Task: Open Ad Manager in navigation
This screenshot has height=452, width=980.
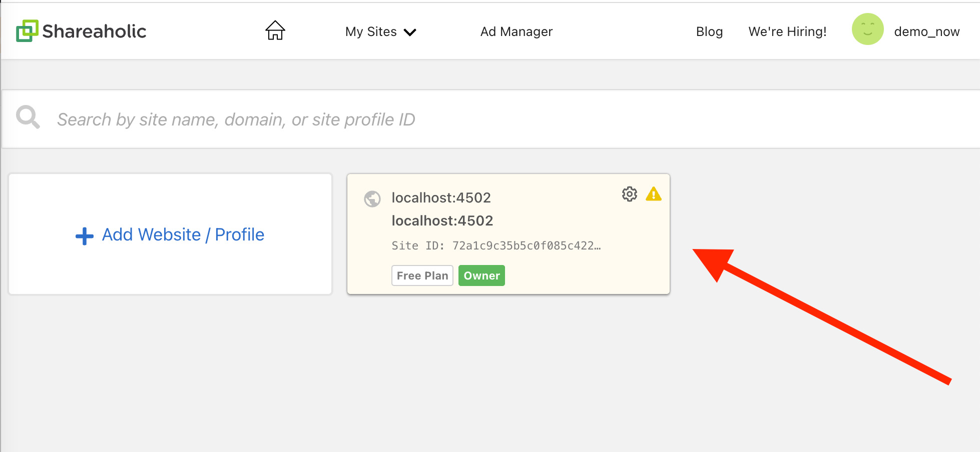Action: (x=516, y=31)
